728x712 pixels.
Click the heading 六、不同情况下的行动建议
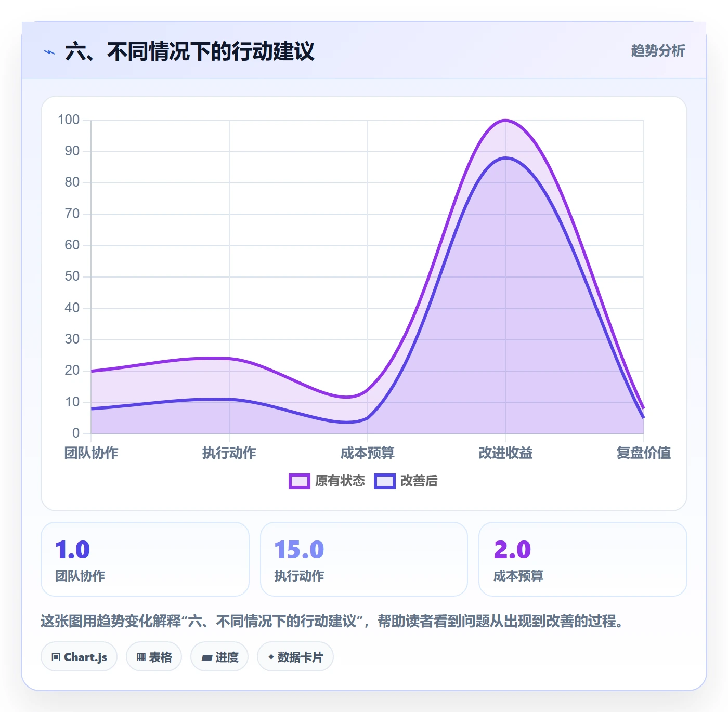190,51
